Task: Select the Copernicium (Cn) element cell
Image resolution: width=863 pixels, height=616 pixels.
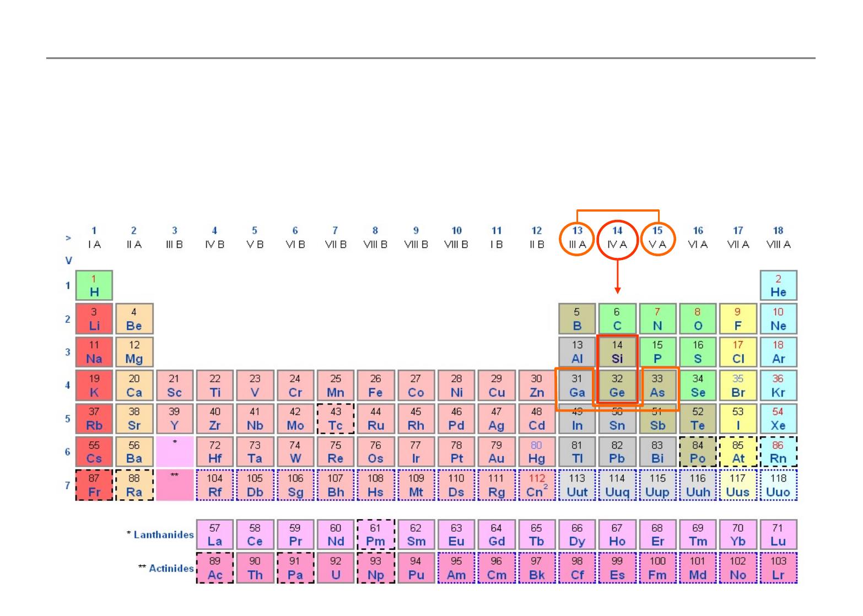Action: coord(536,485)
